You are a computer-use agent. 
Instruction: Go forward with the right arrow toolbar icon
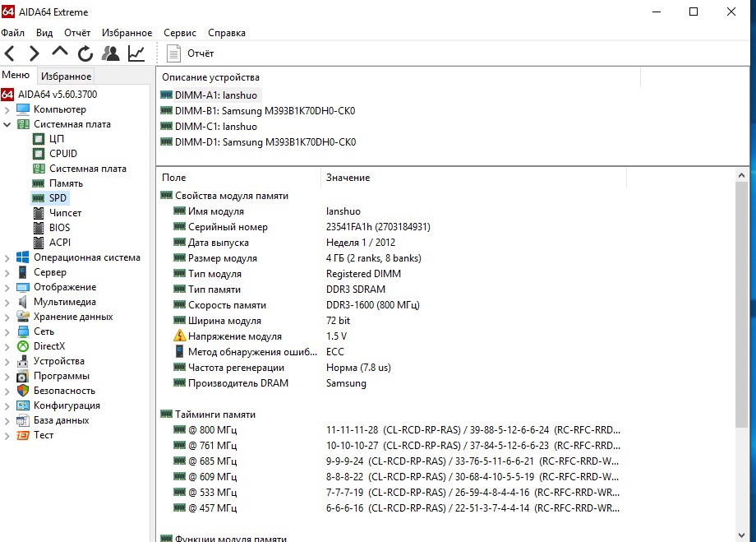34,53
